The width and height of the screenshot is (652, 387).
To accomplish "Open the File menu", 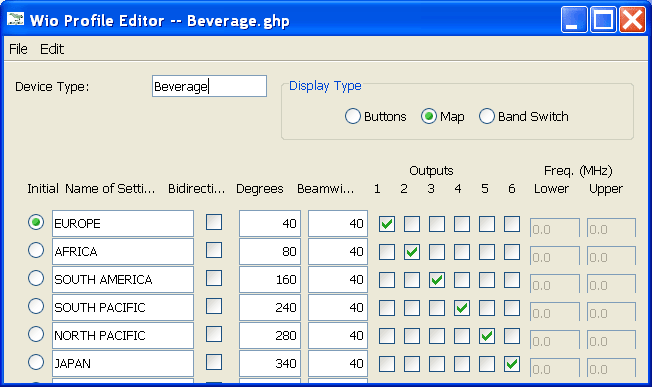I will (18, 49).
